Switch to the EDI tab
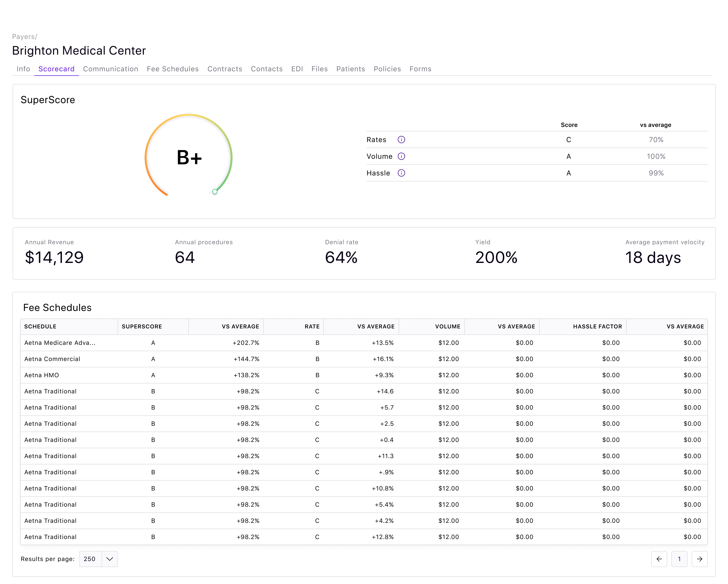The image size is (728, 584). point(297,69)
